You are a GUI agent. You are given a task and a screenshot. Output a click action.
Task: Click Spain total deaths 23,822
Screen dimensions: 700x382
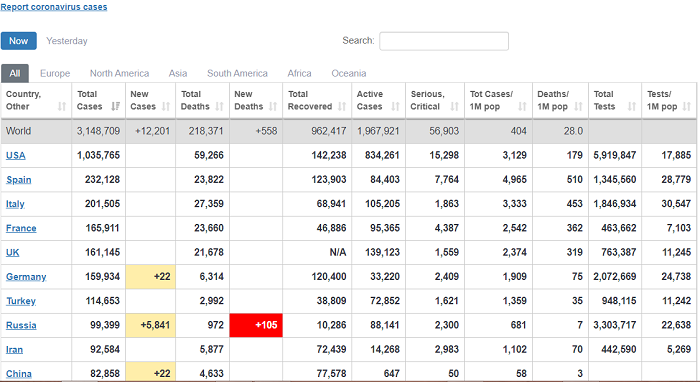(x=209, y=179)
